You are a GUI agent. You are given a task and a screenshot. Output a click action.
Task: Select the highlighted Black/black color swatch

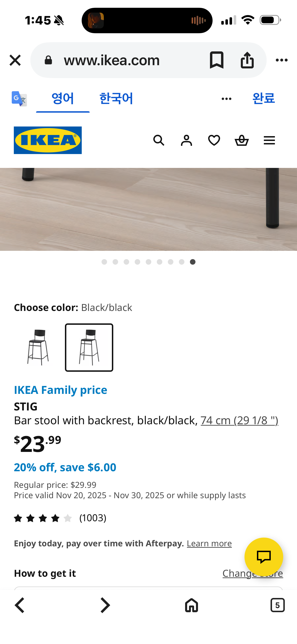pos(89,348)
